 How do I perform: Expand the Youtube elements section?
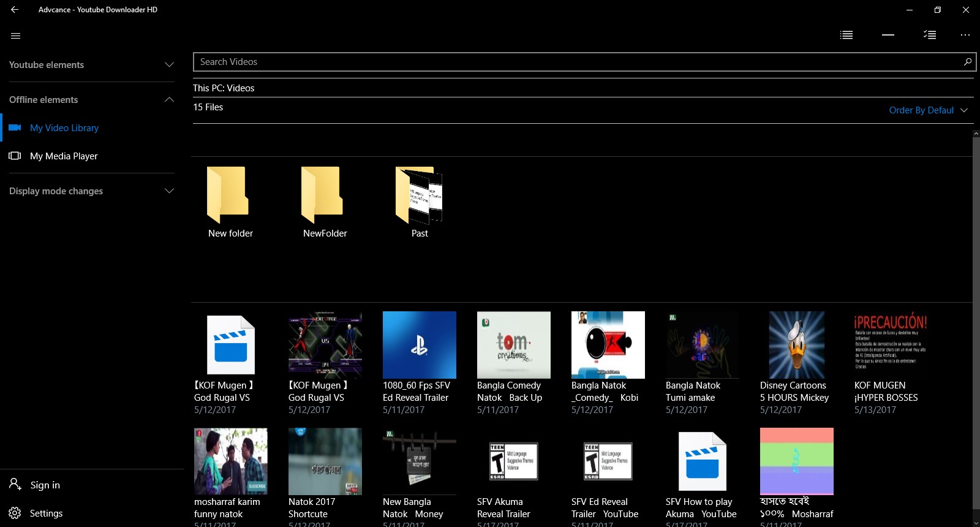(92, 65)
